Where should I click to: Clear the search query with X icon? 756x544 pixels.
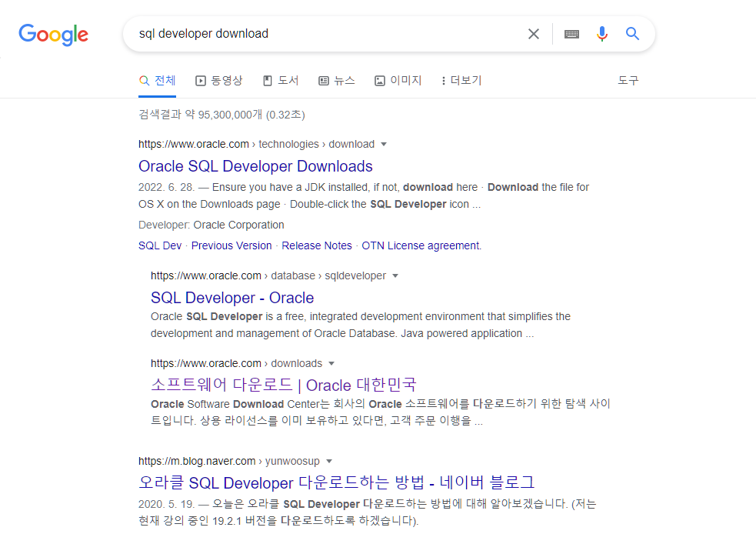[533, 34]
